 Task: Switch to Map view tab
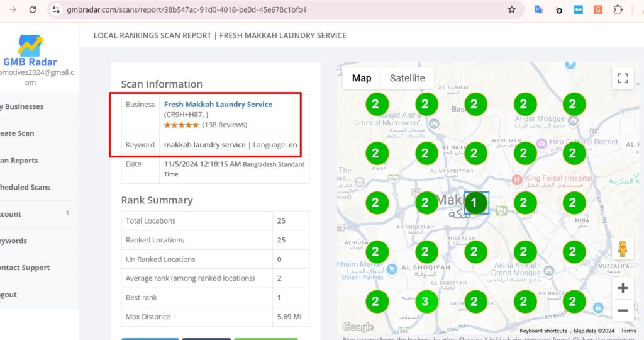[362, 78]
